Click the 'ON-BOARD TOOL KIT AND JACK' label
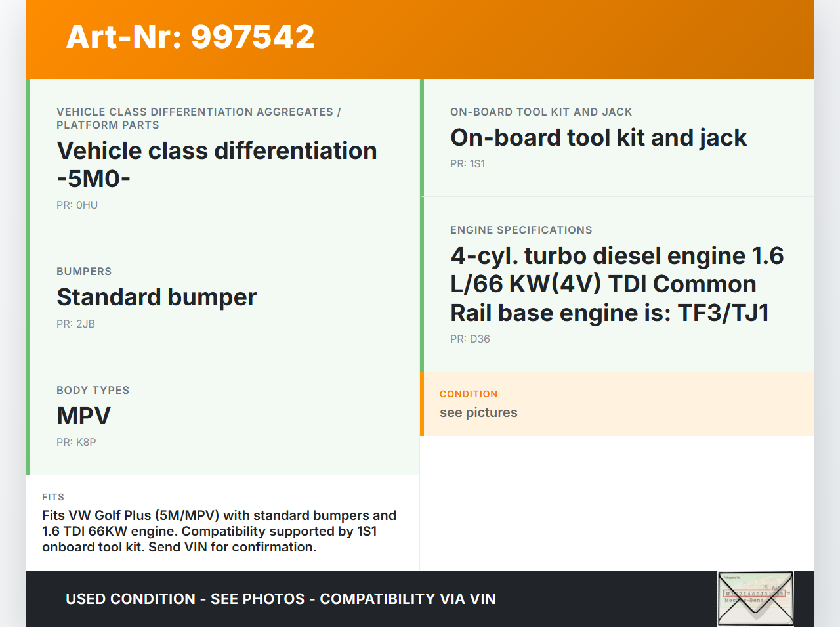This screenshot has width=840, height=627. pyautogui.click(x=541, y=112)
